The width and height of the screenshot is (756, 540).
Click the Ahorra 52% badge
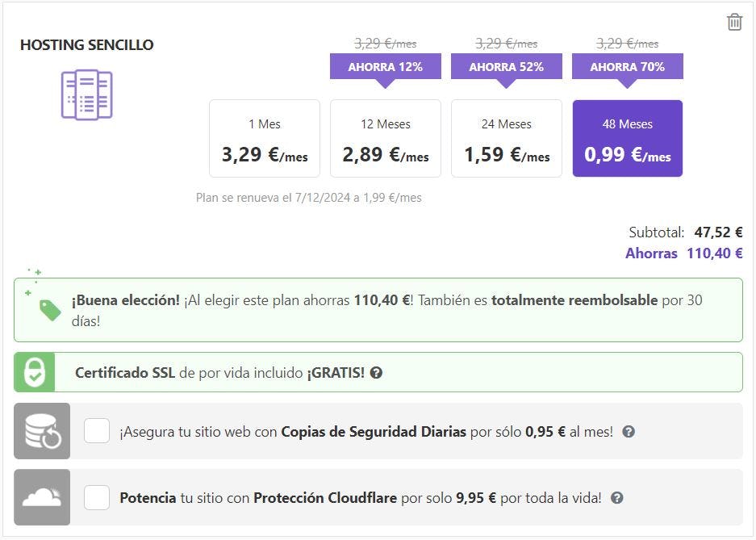pyautogui.click(x=507, y=67)
